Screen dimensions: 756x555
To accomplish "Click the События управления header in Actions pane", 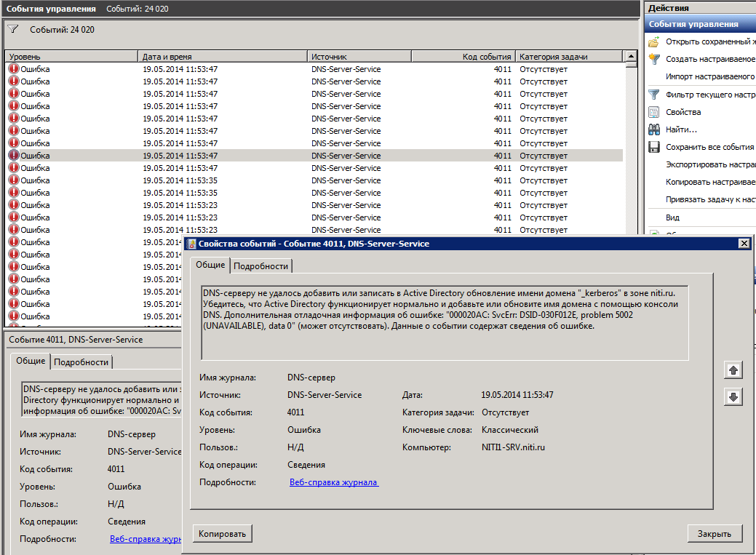I will pos(700,23).
